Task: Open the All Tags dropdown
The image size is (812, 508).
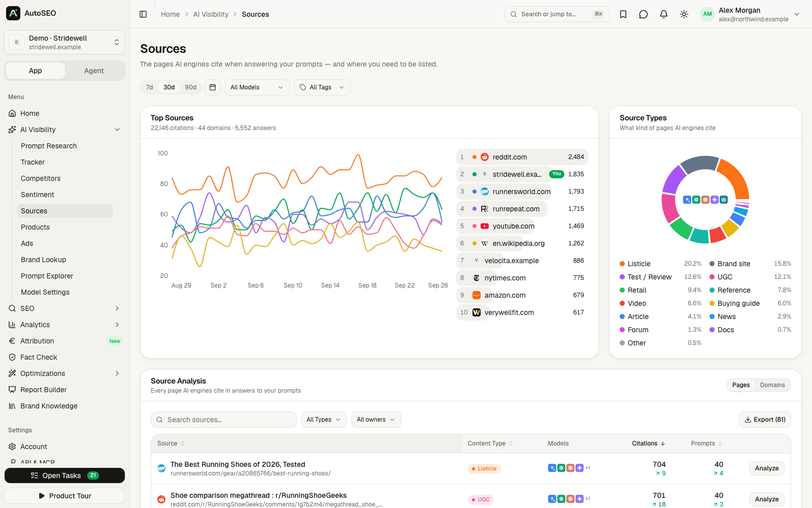Action: [x=322, y=87]
